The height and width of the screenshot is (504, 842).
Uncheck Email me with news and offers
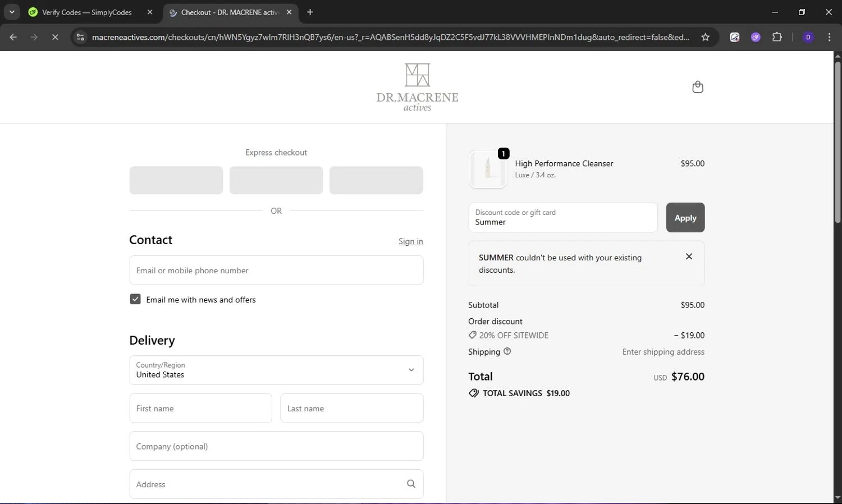click(x=135, y=299)
